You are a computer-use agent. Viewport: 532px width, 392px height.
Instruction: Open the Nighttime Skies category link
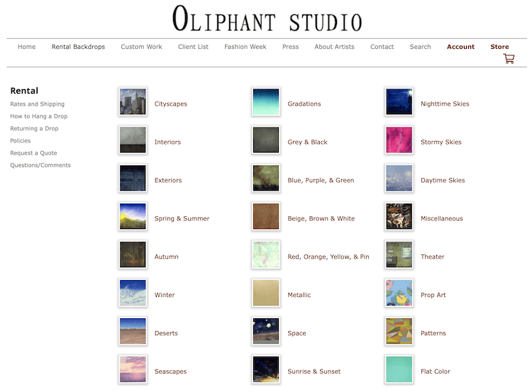point(445,104)
